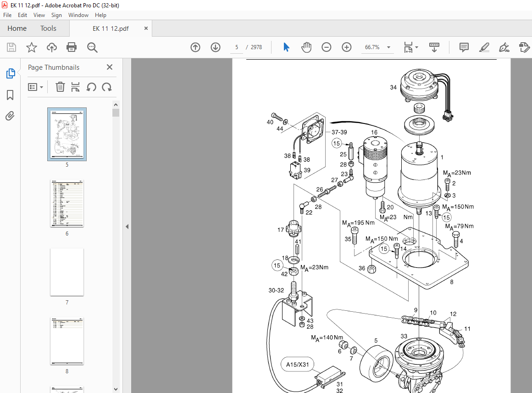Show Page Thumbnails sidebar icon
This screenshot has width=532, height=393.
tap(11, 73)
